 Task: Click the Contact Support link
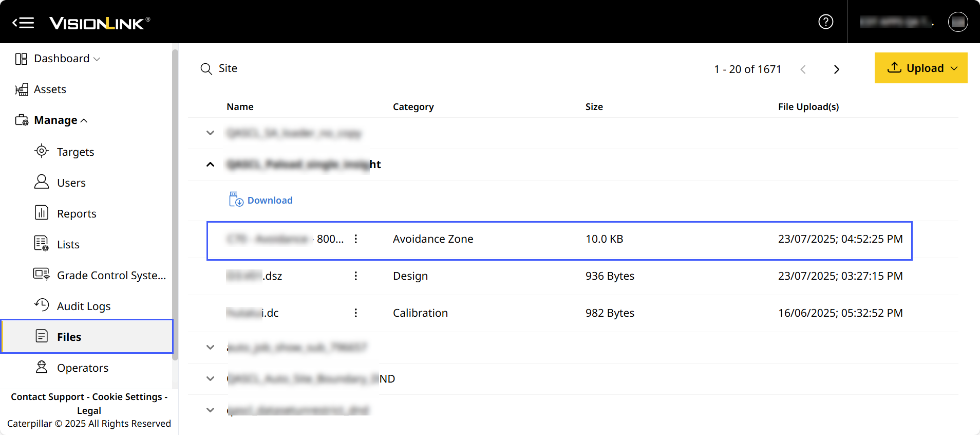coord(47,397)
